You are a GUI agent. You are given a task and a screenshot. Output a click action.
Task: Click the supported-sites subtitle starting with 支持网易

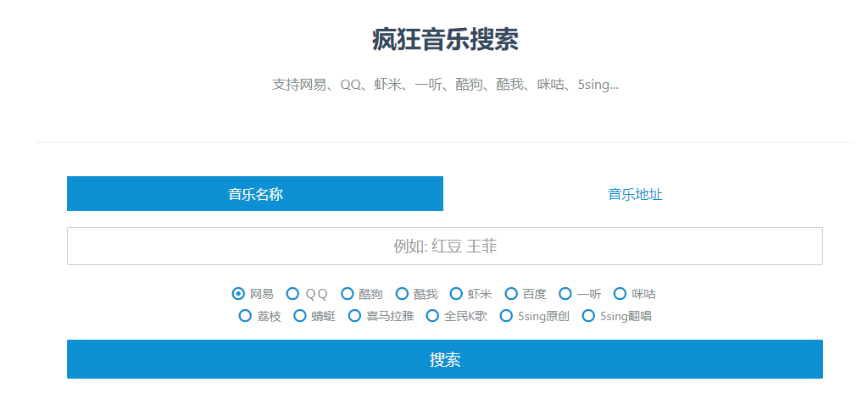tap(445, 85)
